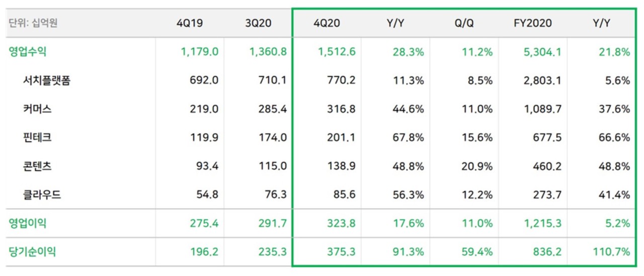Select the Q/Q column header
This screenshot has height=276, width=644.
[x=464, y=23]
